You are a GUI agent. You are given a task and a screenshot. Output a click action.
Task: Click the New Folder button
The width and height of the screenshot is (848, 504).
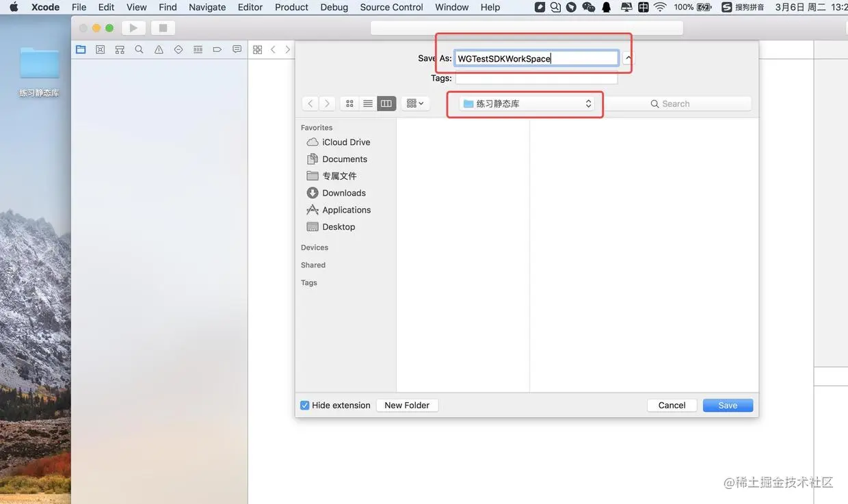click(x=407, y=406)
